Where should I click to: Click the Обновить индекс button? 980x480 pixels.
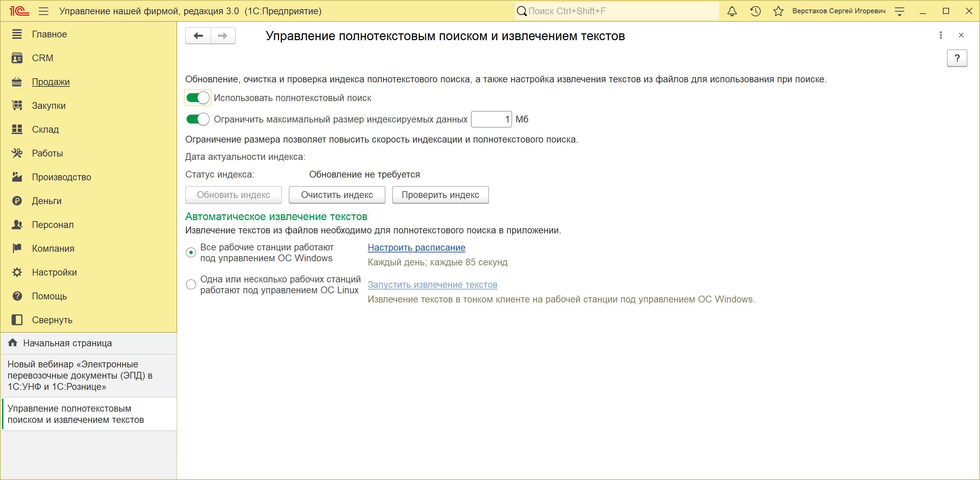[234, 195]
